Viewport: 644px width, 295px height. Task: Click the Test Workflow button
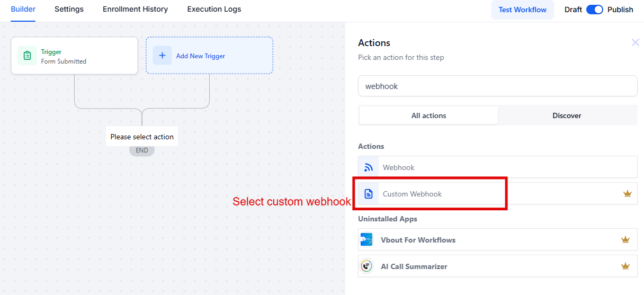(x=523, y=10)
